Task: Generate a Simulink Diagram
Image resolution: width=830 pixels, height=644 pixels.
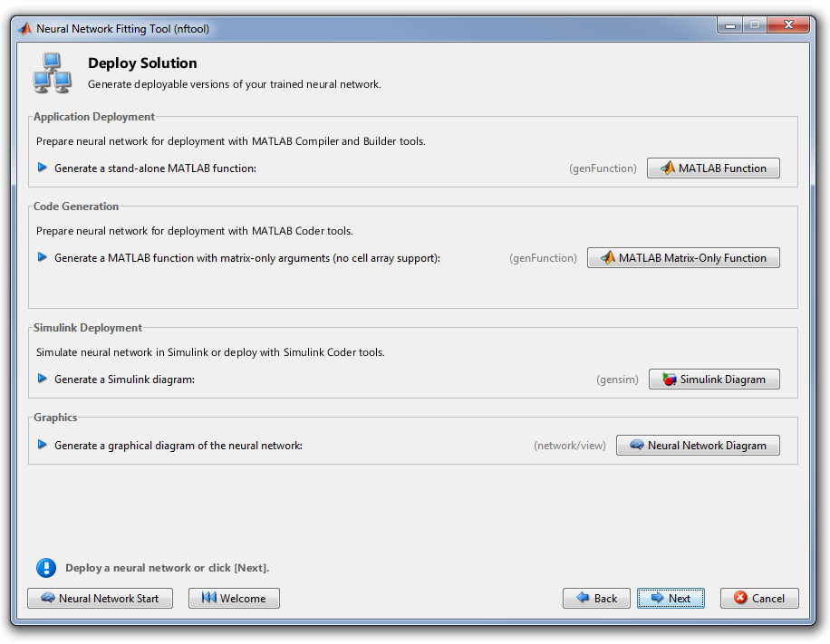Action: (714, 380)
